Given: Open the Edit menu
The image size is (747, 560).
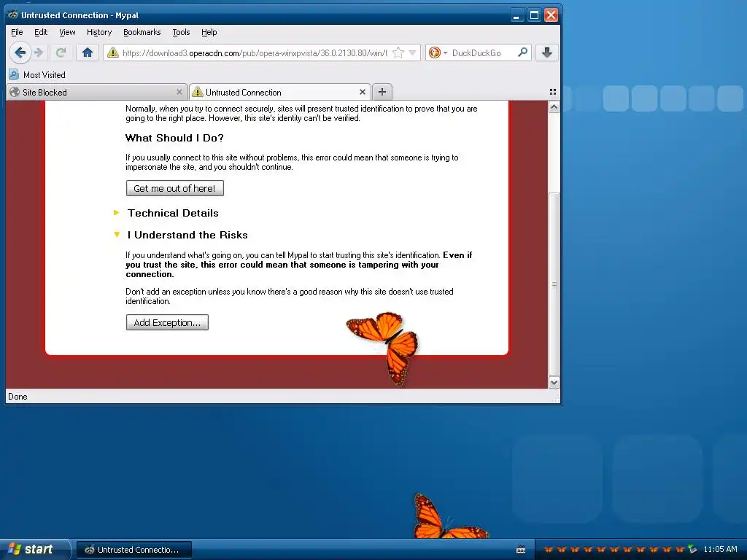Looking at the screenshot, I should [41, 32].
